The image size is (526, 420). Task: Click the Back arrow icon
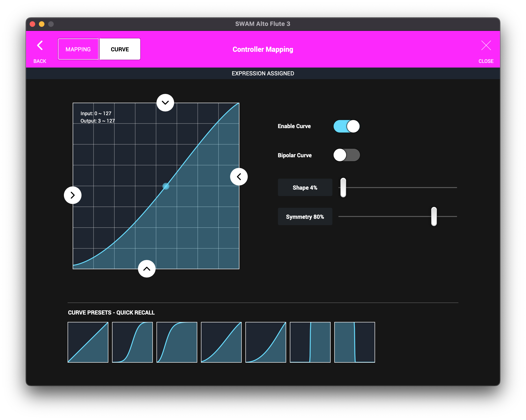point(40,46)
